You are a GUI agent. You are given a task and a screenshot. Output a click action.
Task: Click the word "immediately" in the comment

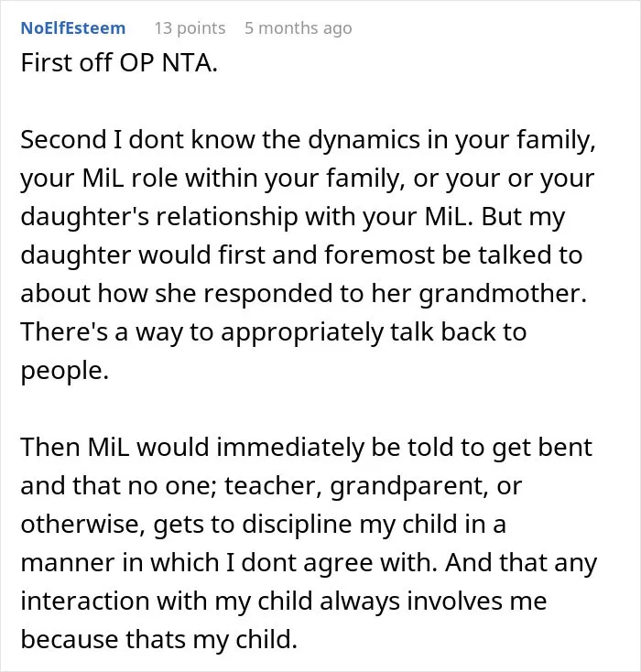[x=290, y=449]
